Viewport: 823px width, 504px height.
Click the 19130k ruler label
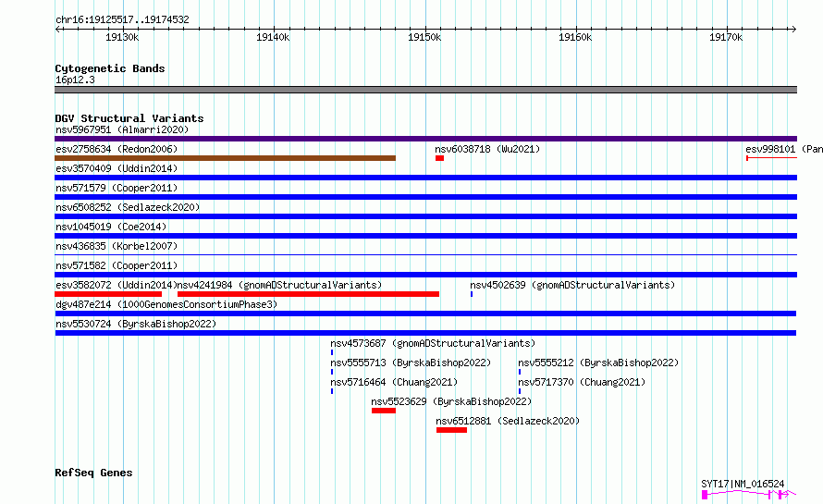pyautogui.click(x=122, y=37)
